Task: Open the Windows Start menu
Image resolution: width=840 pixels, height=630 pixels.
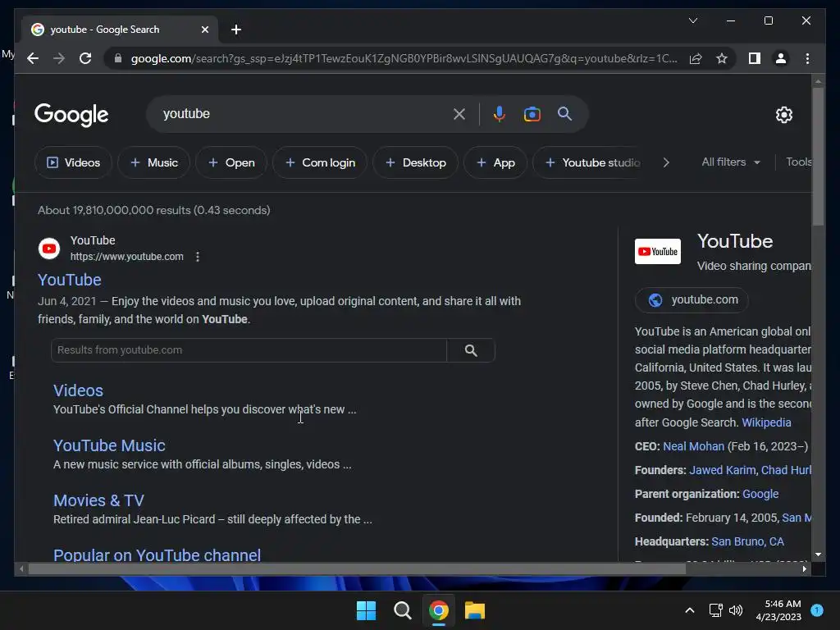Action: pyautogui.click(x=367, y=610)
